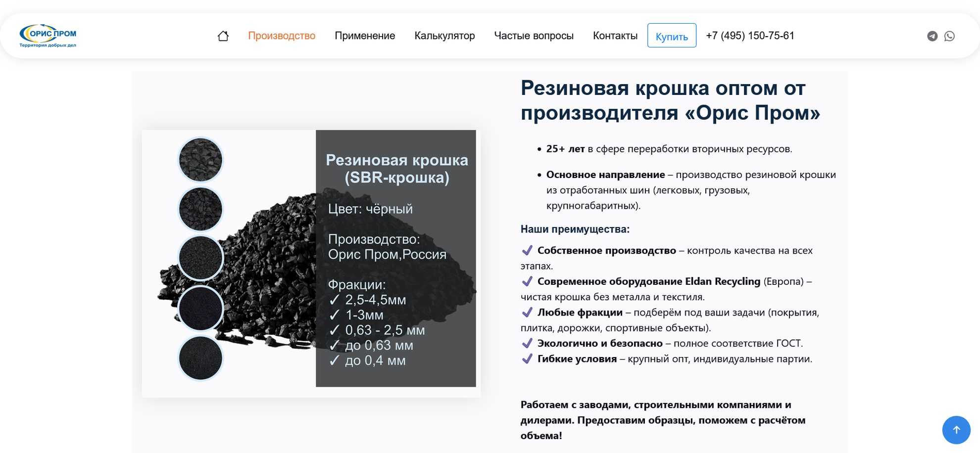Select the fourth crumb fraction circle
Screen dimensions: 980x453
[x=200, y=308]
